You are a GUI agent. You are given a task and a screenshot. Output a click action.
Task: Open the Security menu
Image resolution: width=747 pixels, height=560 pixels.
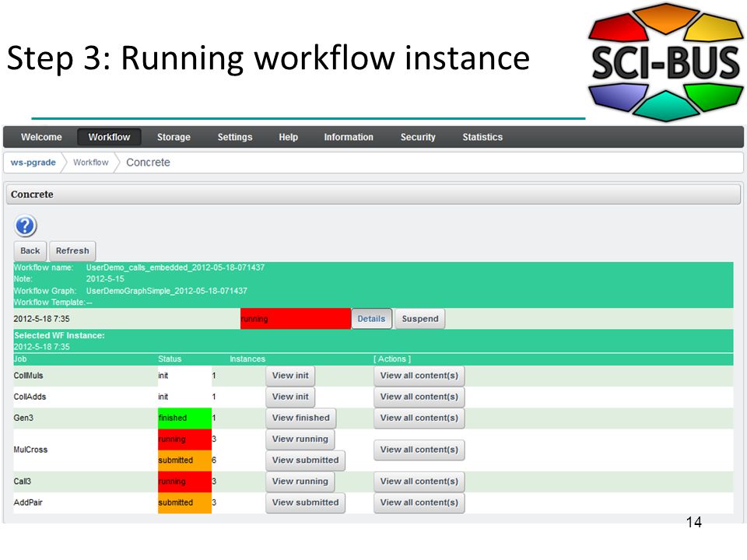418,137
